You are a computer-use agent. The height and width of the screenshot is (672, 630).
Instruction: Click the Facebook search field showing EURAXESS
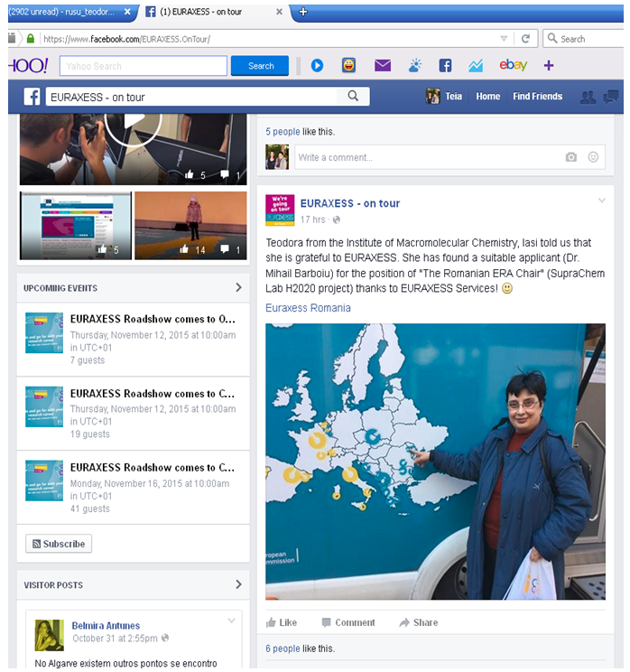[191, 97]
